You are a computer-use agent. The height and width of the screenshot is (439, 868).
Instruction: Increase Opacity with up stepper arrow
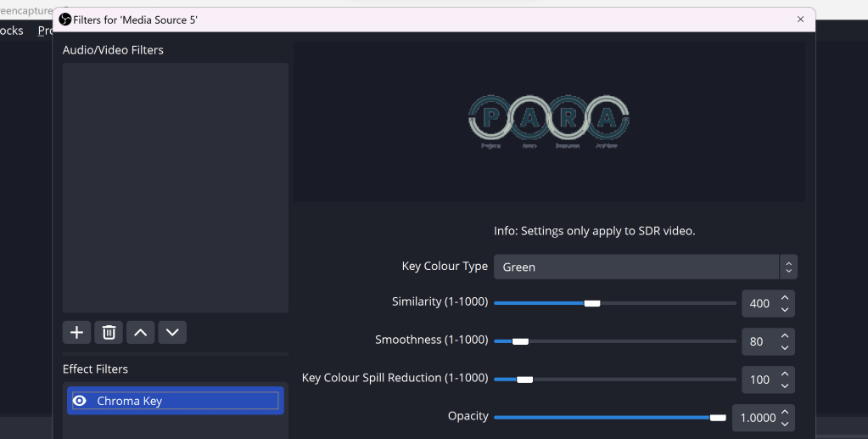click(785, 413)
